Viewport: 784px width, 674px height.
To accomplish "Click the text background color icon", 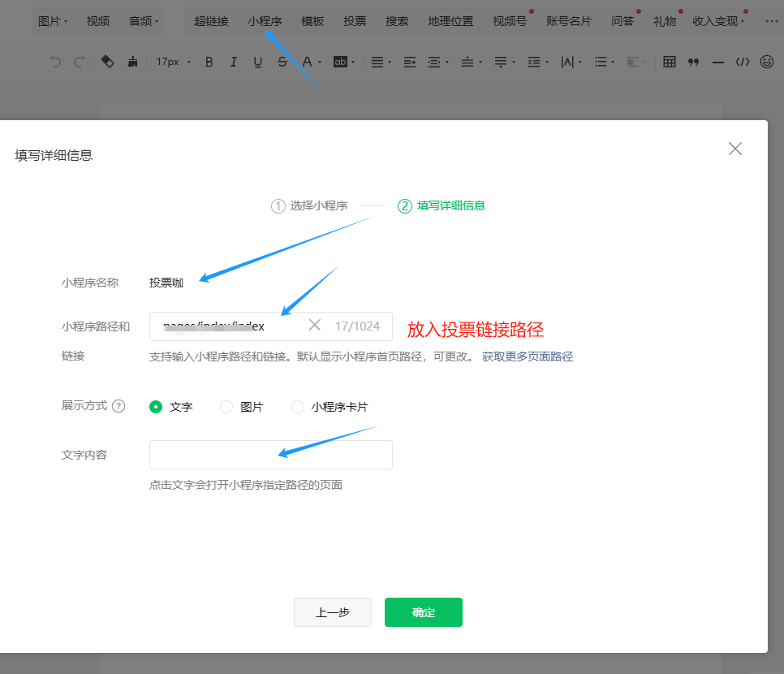I will [341, 62].
